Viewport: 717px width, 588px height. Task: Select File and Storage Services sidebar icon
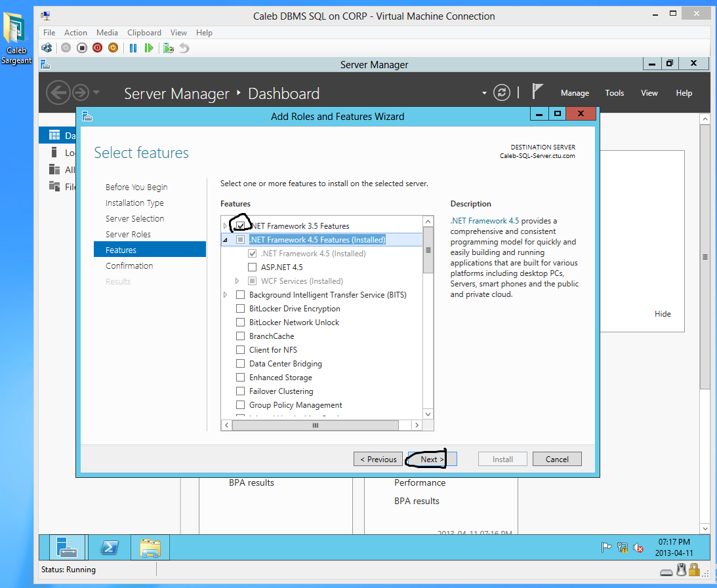[54, 186]
